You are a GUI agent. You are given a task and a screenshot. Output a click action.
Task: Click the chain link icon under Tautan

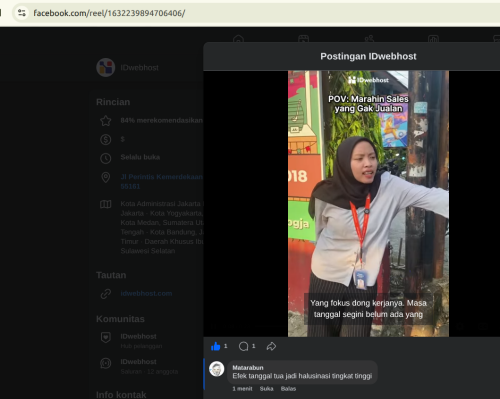[106, 294]
